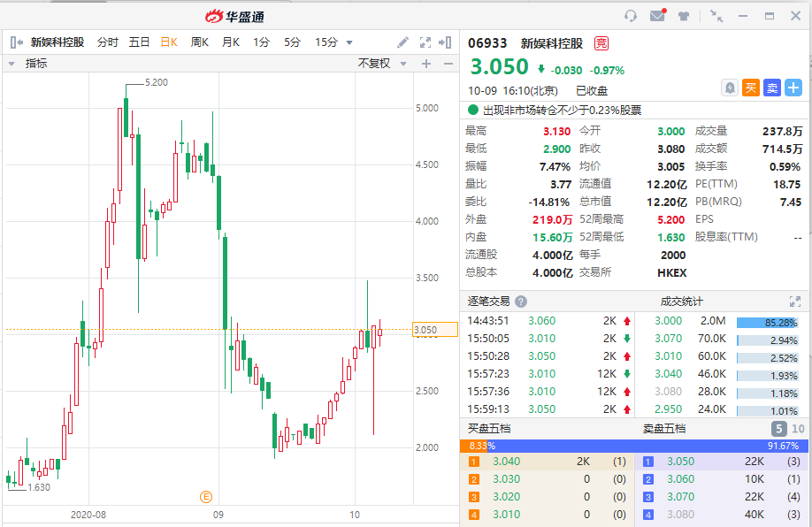Collapse the left panel beside 新娱科控股
The width and height of the screenshot is (812, 527).
point(16,42)
